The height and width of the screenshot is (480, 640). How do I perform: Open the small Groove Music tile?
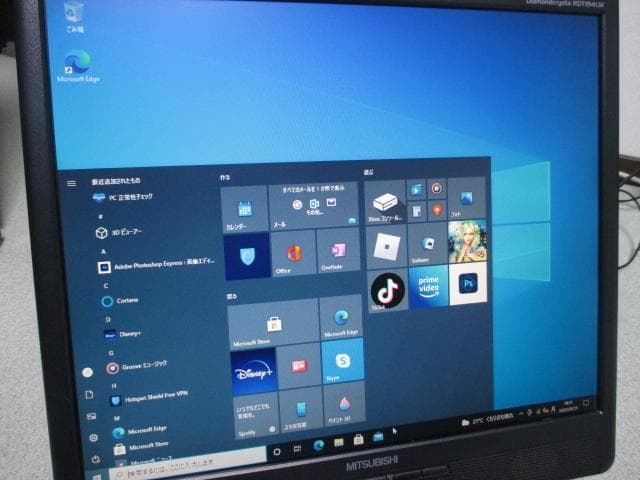[x=436, y=188]
